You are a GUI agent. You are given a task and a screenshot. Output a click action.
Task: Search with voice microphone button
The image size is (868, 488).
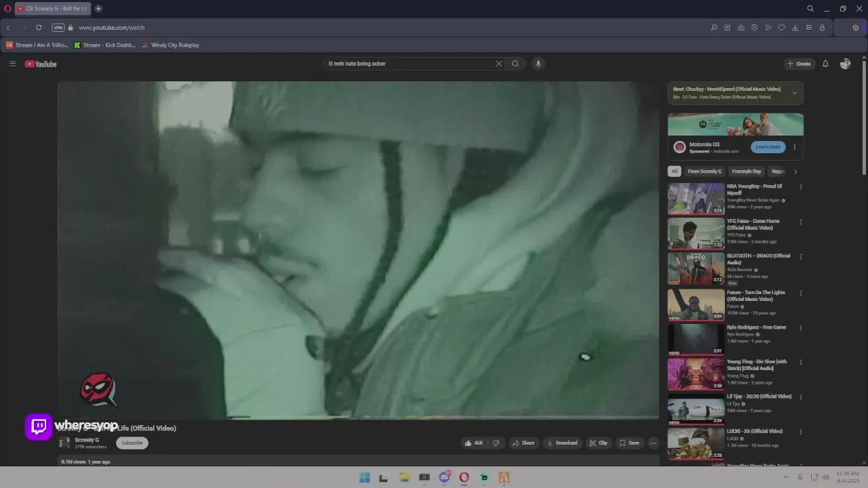(538, 64)
